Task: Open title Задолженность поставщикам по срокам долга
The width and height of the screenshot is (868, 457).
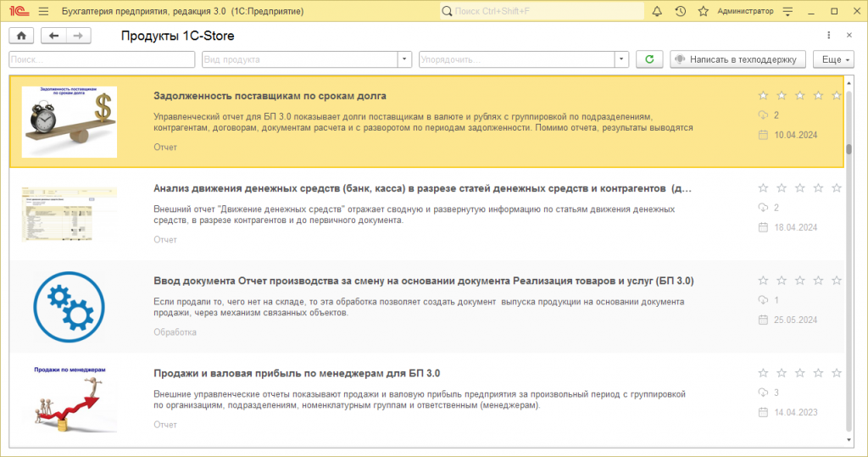Action: [x=270, y=96]
